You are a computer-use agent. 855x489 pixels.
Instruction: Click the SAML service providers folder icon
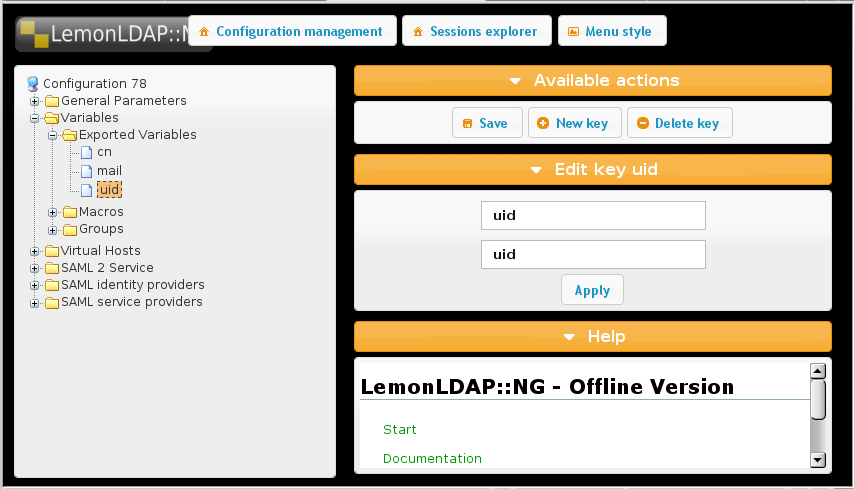[52, 303]
